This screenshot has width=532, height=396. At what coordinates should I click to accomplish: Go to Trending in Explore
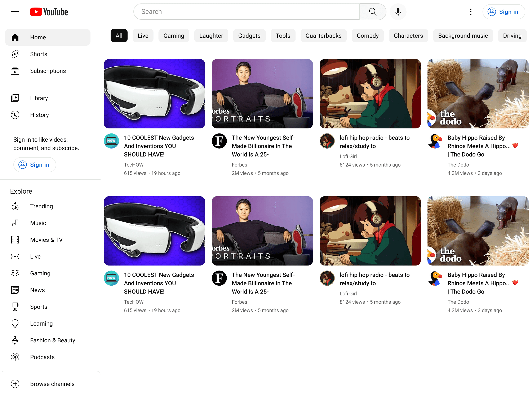(41, 206)
